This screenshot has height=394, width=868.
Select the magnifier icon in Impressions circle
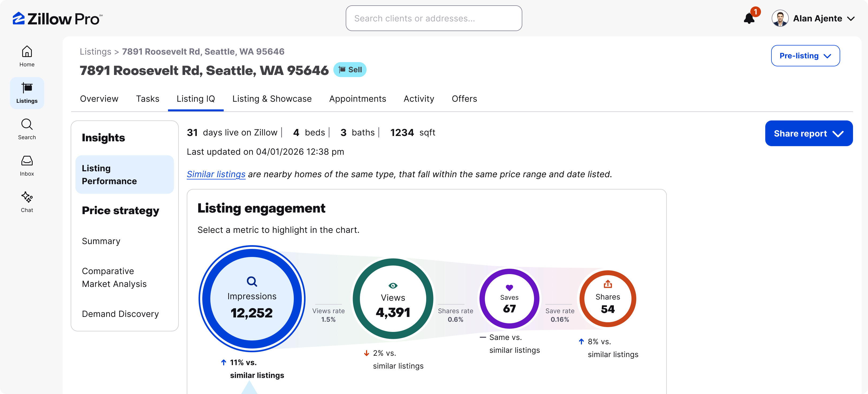pos(252,281)
